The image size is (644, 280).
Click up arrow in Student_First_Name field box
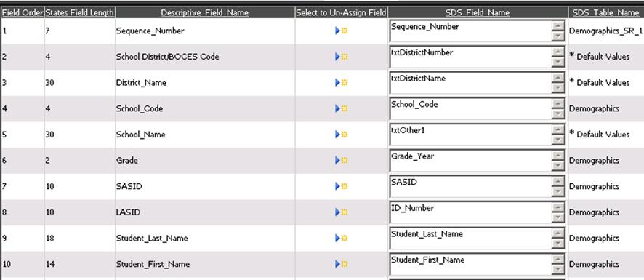point(558,260)
